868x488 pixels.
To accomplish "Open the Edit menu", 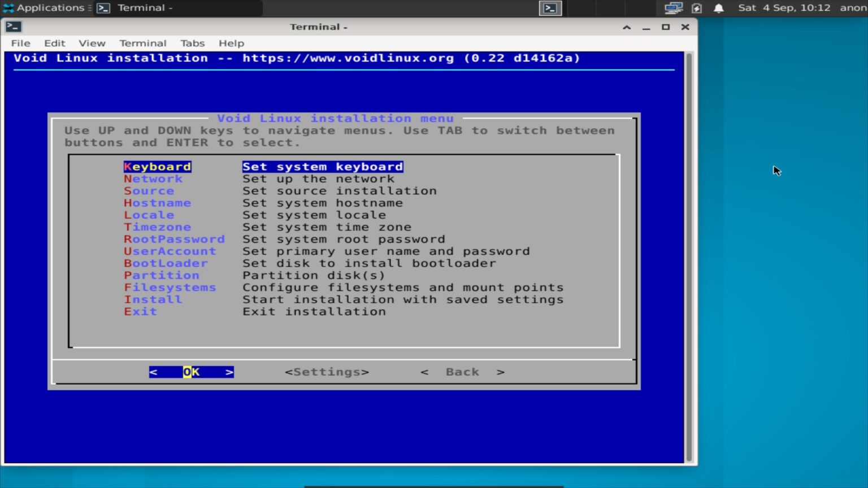I will coord(54,43).
